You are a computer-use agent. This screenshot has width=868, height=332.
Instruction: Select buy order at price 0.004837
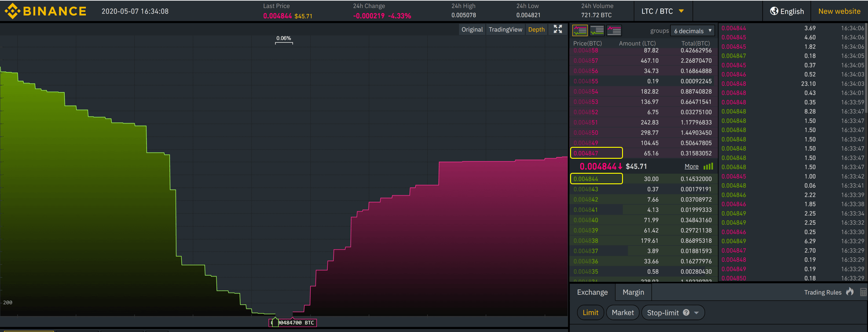pyautogui.click(x=644, y=251)
